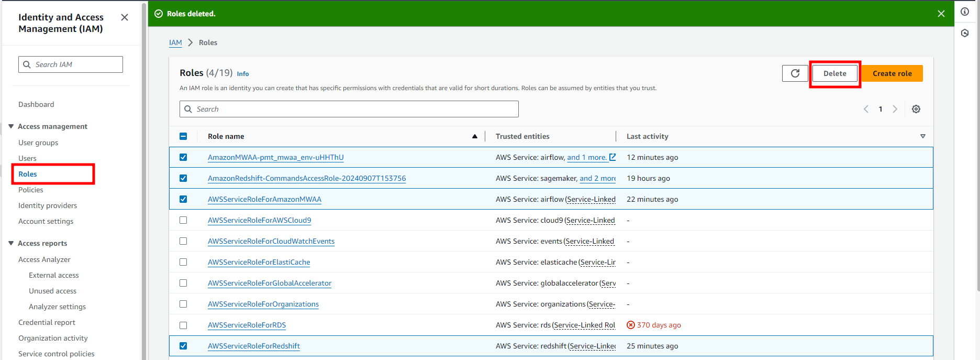The image size is (980, 360).
Task: Open the info panel icon at top right
Action: pos(965,12)
